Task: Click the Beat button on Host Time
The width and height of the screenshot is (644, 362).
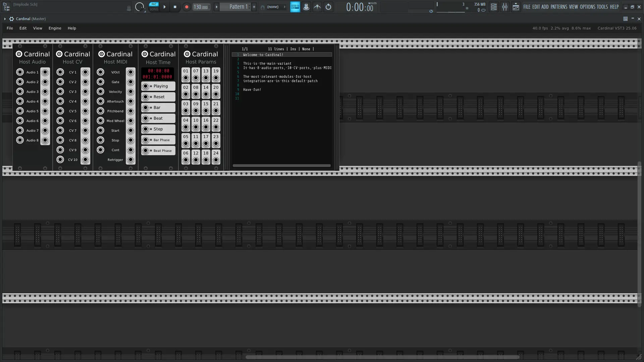Action: (x=158, y=118)
